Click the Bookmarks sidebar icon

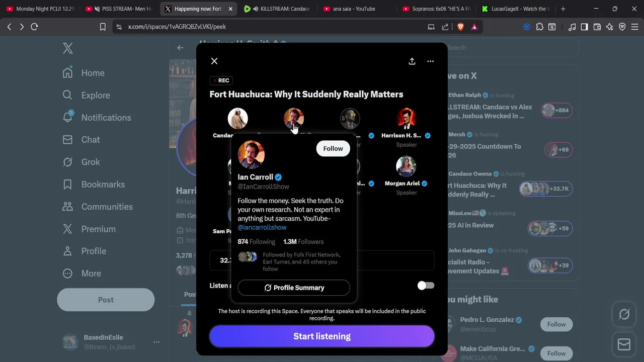tap(67, 185)
